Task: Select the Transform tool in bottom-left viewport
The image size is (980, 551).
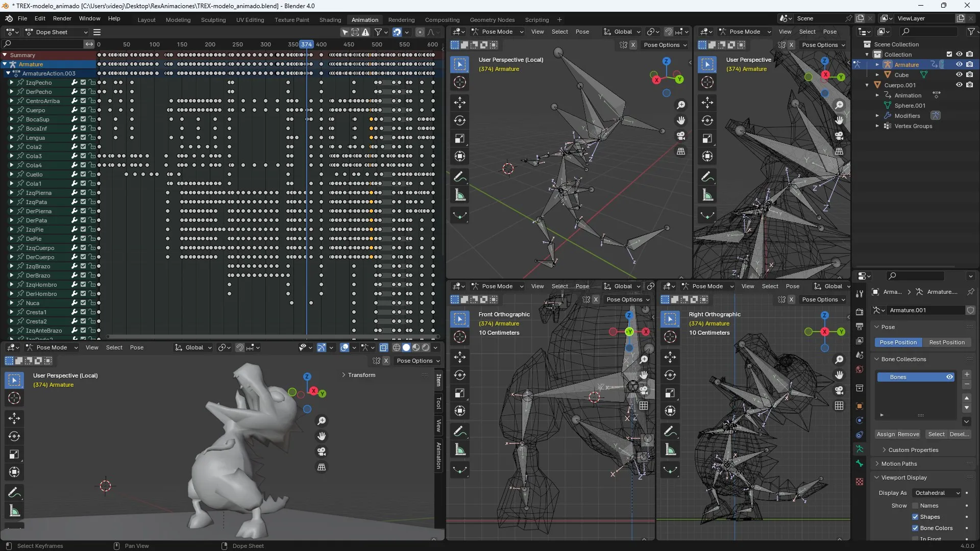Action: [x=14, y=472]
